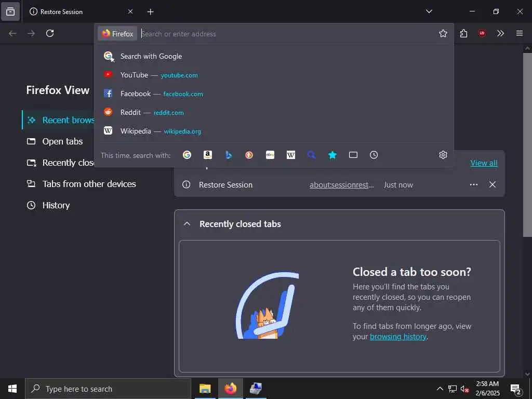Image resolution: width=532 pixels, height=399 pixels.
Task: Search this time with Google icon
Action: point(187,155)
